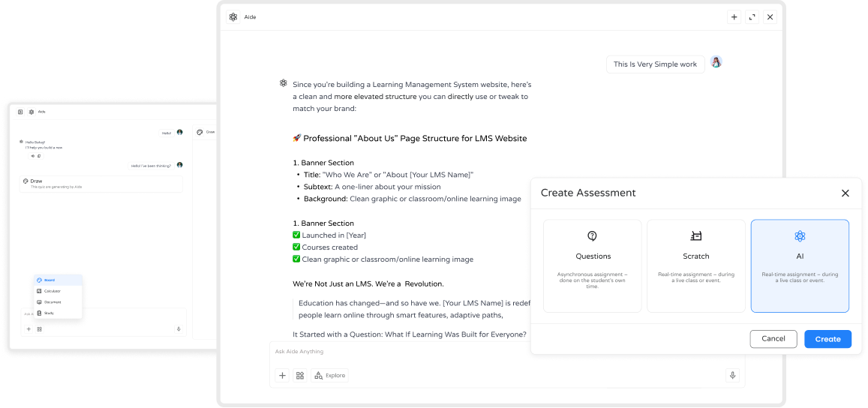Viewport: 868px width, 408px height.
Task: Select Calculator in the popup menu
Action: (52, 291)
